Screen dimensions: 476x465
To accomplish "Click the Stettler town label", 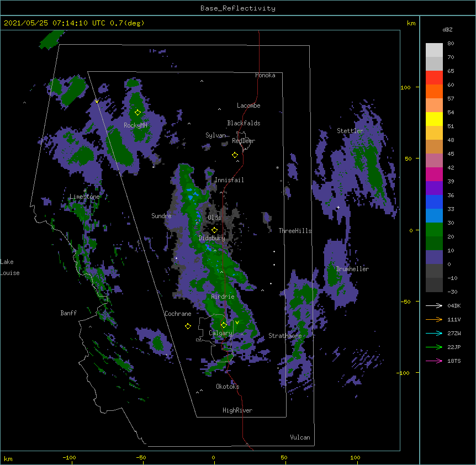I will (350, 131).
